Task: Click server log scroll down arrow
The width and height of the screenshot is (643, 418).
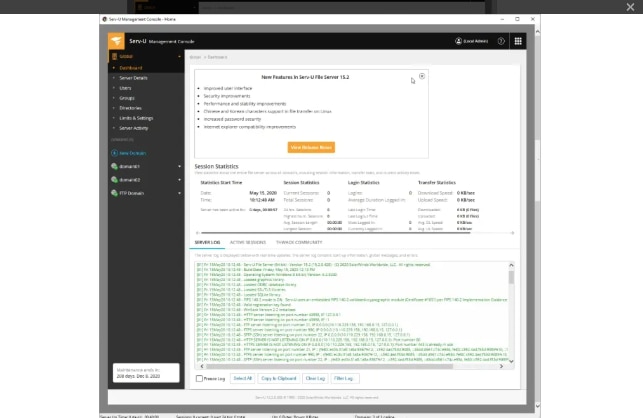Action: pyautogui.click(x=511, y=361)
